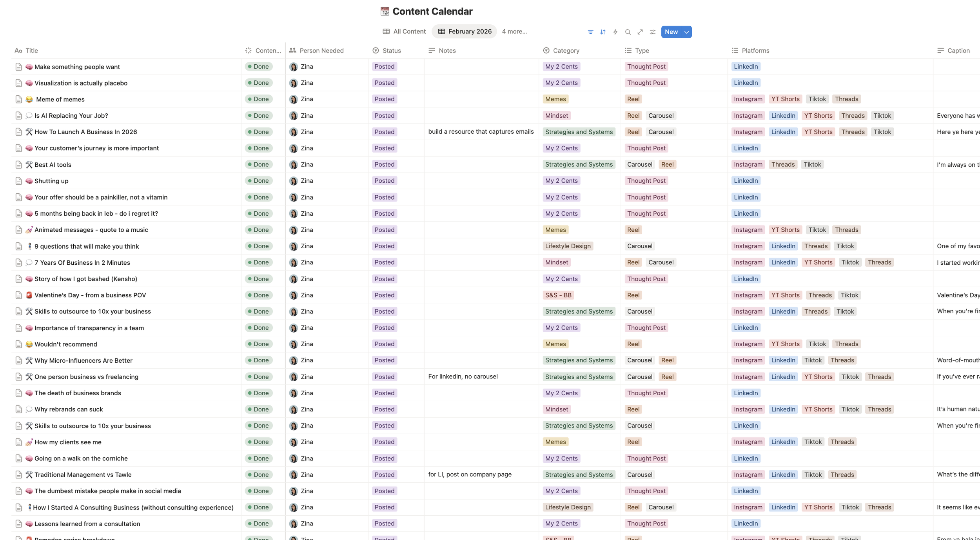Click Zina's avatar in the Best AI tools row
980x540 pixels.
(294, 165)
